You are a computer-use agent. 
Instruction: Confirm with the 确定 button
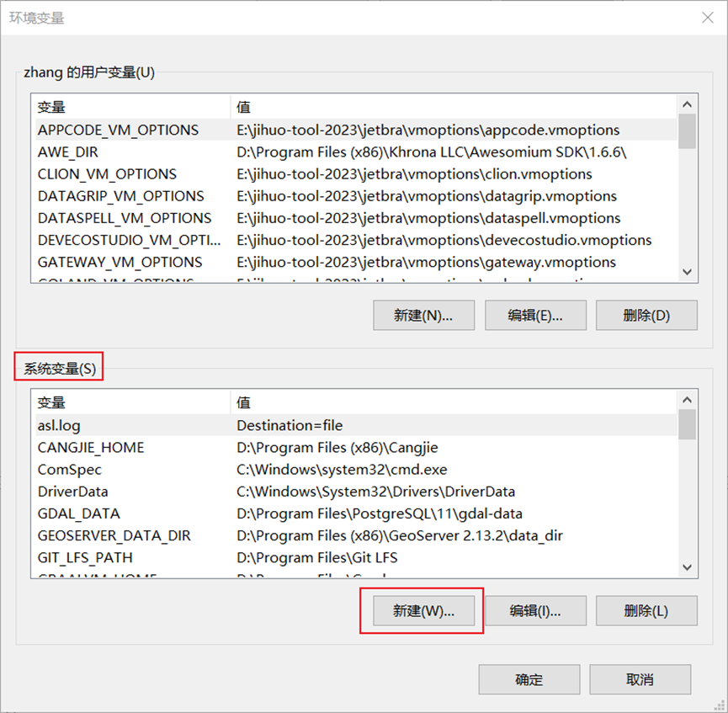point(529,679)
